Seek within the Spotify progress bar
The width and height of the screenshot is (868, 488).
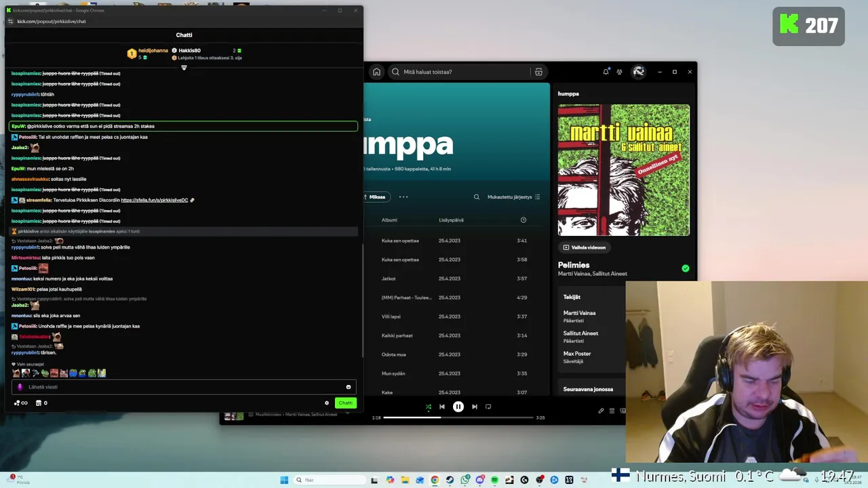458,418
